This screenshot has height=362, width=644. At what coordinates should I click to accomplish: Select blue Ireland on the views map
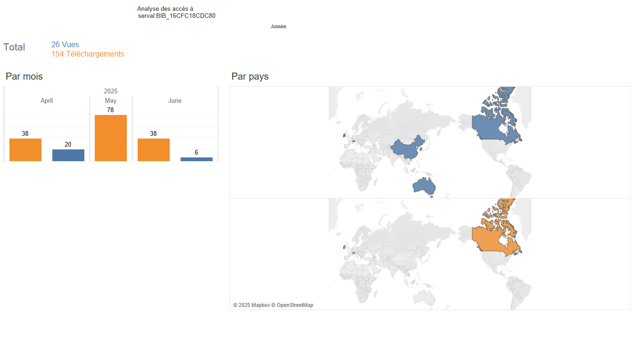click(x=344, y=136)
